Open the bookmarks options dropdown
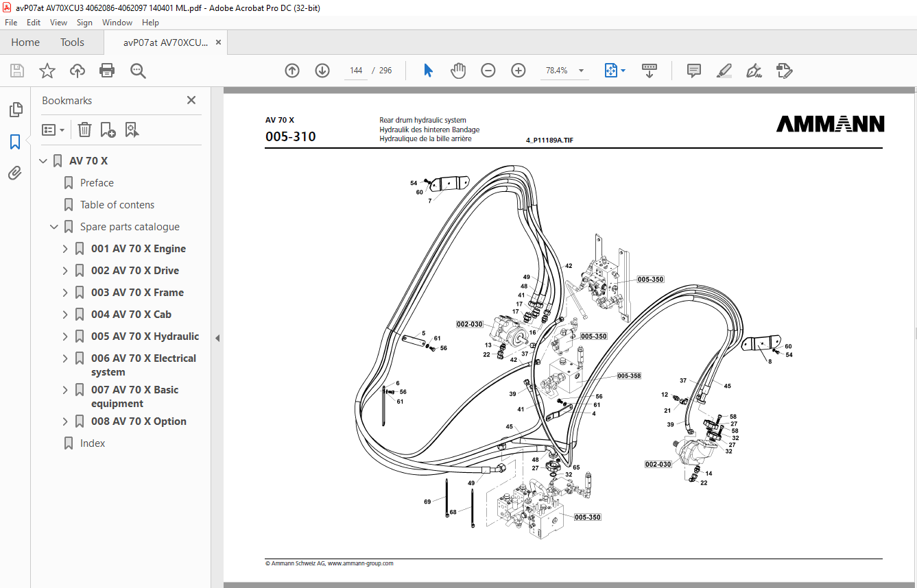Viewport: 917px width, 588px height. (x=53, y=130)
